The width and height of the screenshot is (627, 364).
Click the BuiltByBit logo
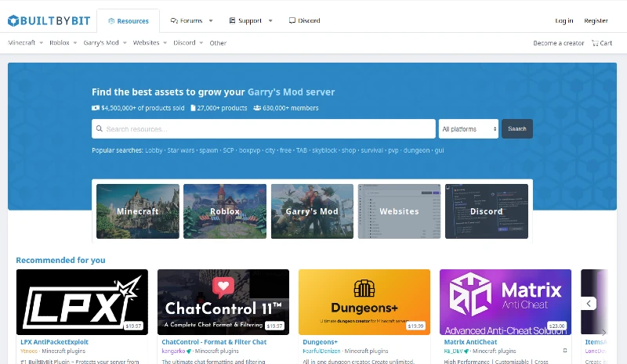coord(49,20)
